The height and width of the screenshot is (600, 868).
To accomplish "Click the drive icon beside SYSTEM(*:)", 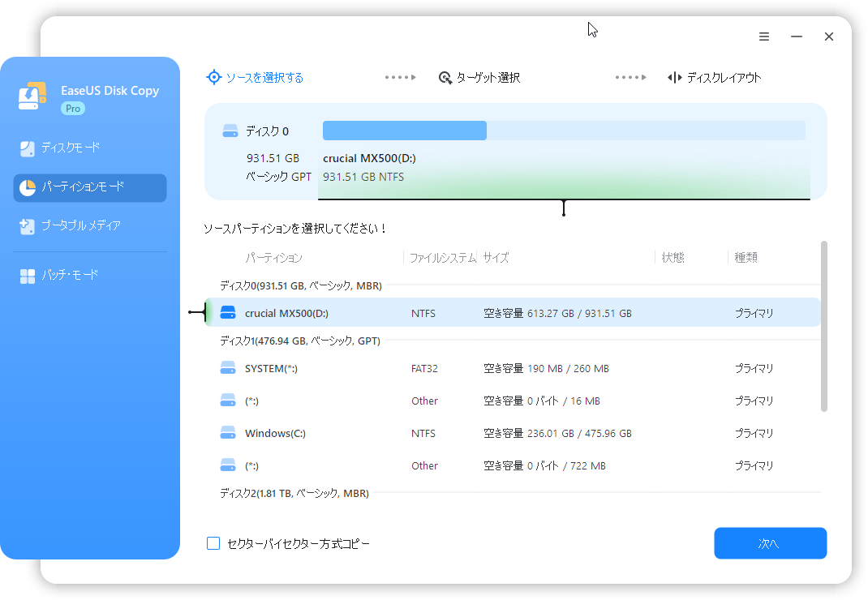I will (x=228, y=368).
